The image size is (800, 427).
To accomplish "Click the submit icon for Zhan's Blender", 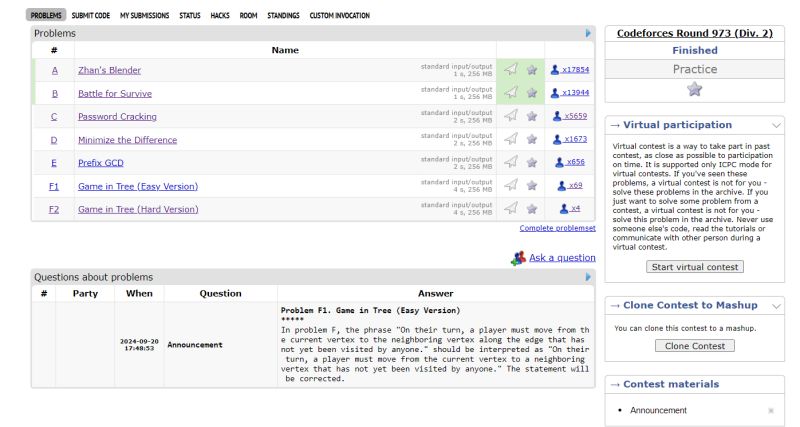I will coord(510,70).
